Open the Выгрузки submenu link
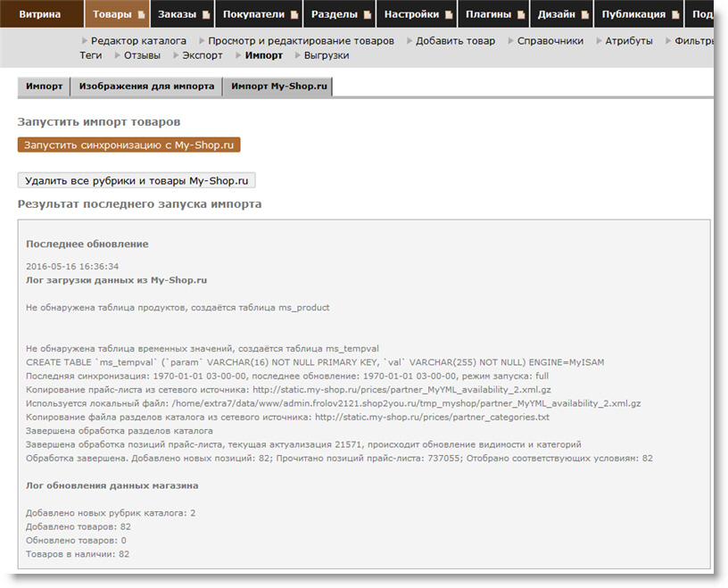This screenshot has height=588, width=728. [327, 55]
